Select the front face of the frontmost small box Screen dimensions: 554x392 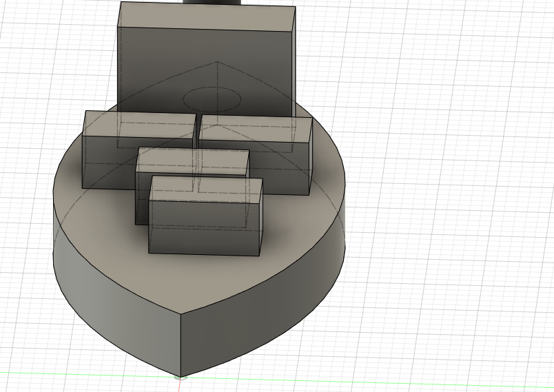(x=204, y=228)
